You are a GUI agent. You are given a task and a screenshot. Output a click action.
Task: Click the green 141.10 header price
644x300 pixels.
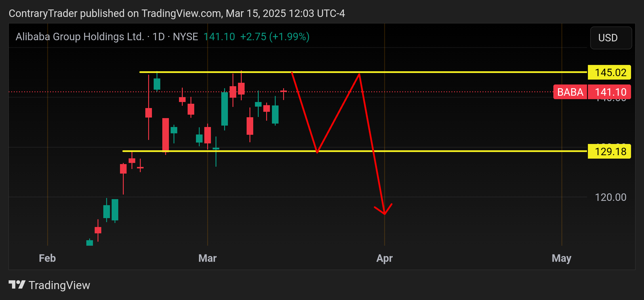pos(219,37)
